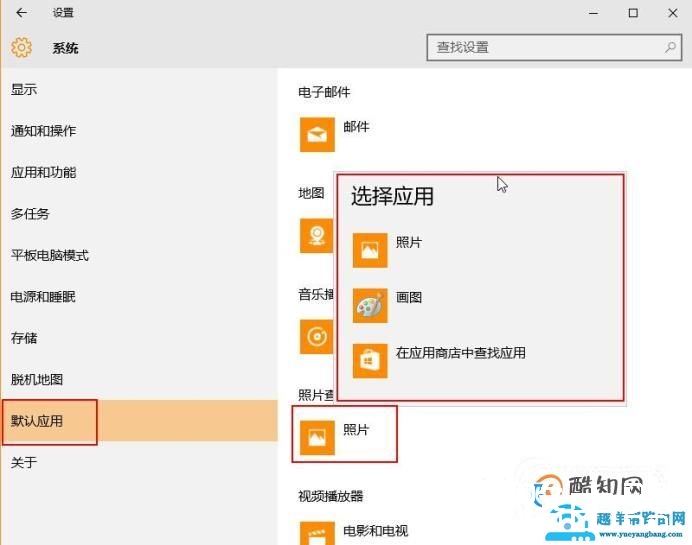Click the 系统 page title
The height and width of the screenshot is (545, 692).
click(65, 48)
